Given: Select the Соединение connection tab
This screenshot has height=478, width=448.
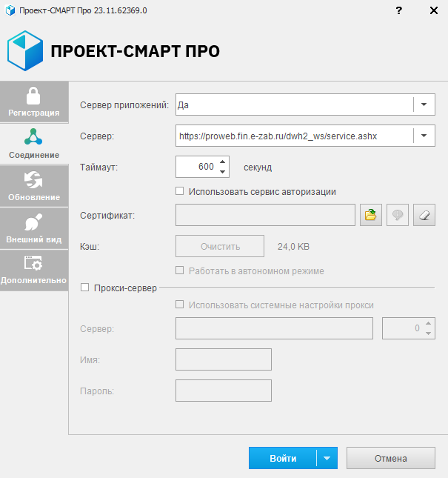Looking at the screenshot, I should coord(34,143).
